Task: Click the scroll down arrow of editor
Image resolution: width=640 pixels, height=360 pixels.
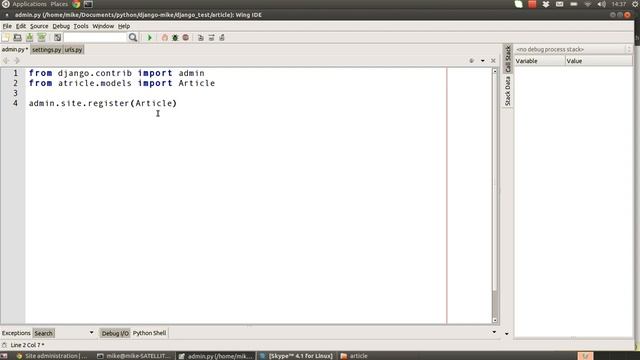Action: 495,320
